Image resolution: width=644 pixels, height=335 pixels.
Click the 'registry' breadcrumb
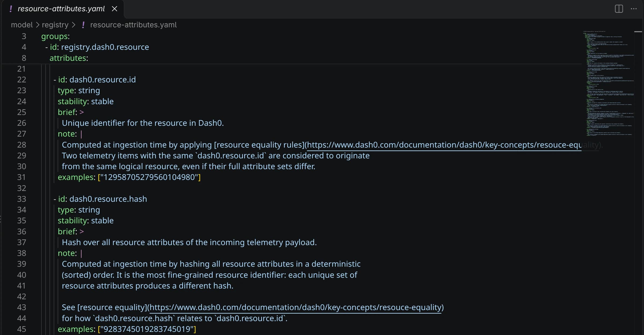tap(55, 25)
